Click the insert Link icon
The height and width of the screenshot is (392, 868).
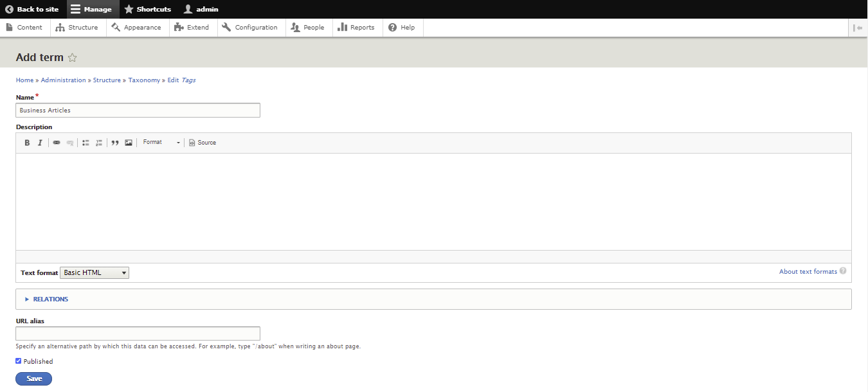tap(57, 143)
